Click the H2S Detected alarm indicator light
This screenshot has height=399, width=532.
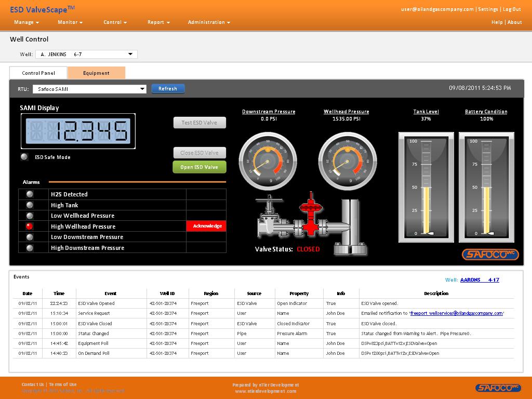[x=30, y=194]
